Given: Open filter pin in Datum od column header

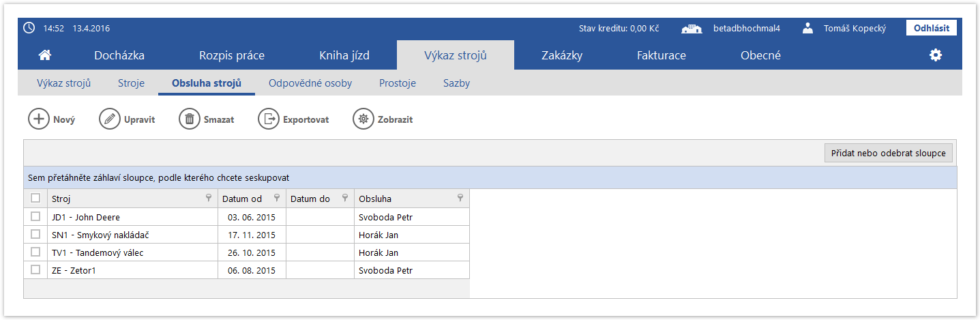Looking at the screenshot, I should pos(277,199).
